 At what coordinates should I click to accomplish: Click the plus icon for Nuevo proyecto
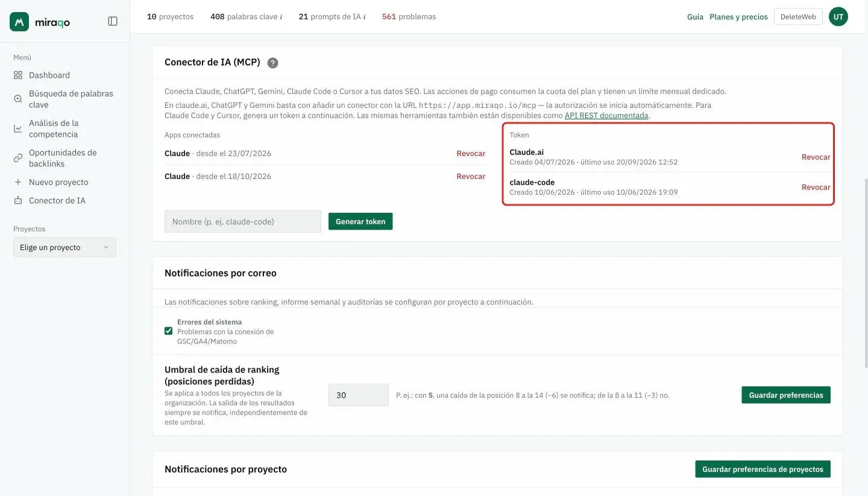(x=18, y=182)
